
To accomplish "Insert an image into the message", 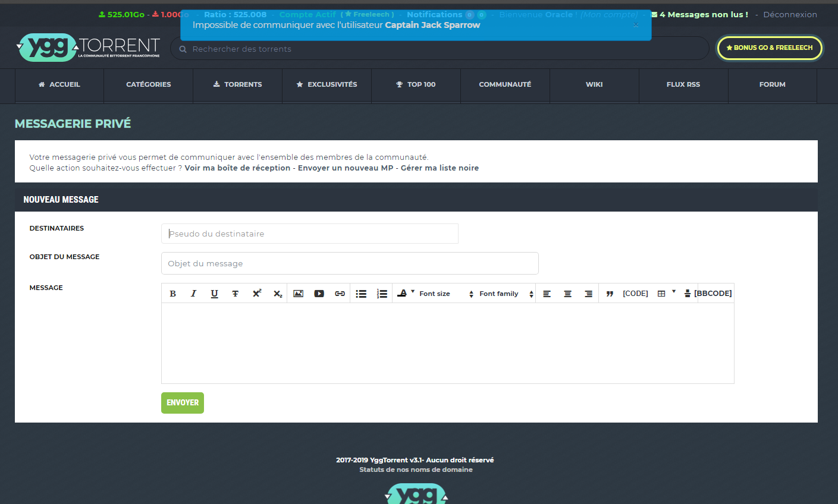I will tap(299, 294).
